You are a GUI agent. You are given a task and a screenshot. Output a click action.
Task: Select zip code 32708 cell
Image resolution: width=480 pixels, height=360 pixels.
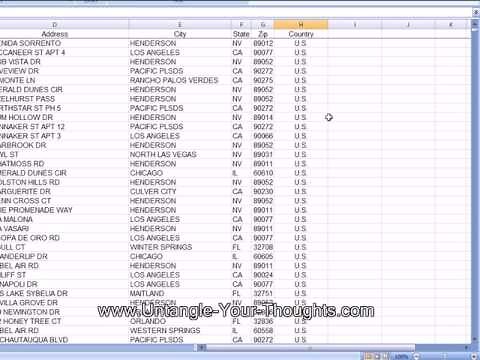(x=263, y=247)
